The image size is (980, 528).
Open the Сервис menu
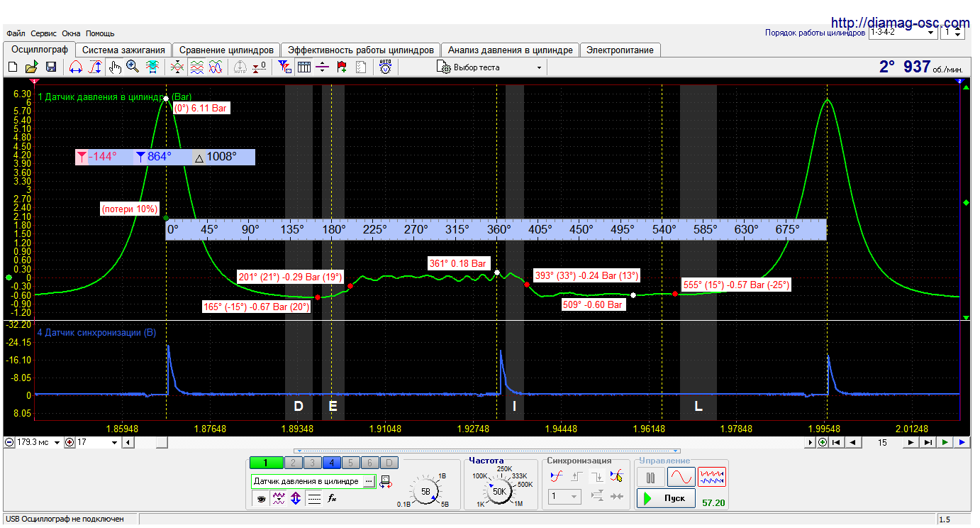pyautogui.click(x=44, y=33)
